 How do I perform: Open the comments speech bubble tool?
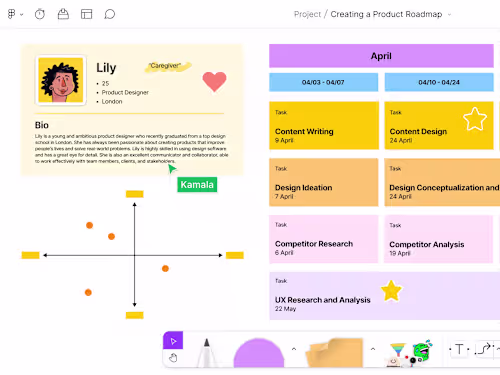pyautogui.click(x=110, y=14)
